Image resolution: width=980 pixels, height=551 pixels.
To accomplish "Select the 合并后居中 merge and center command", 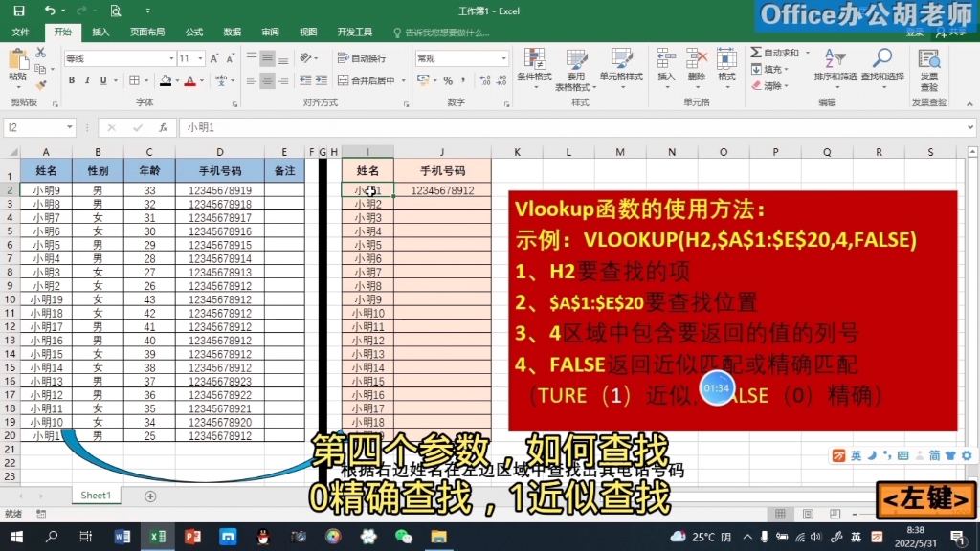I will 369,79.
